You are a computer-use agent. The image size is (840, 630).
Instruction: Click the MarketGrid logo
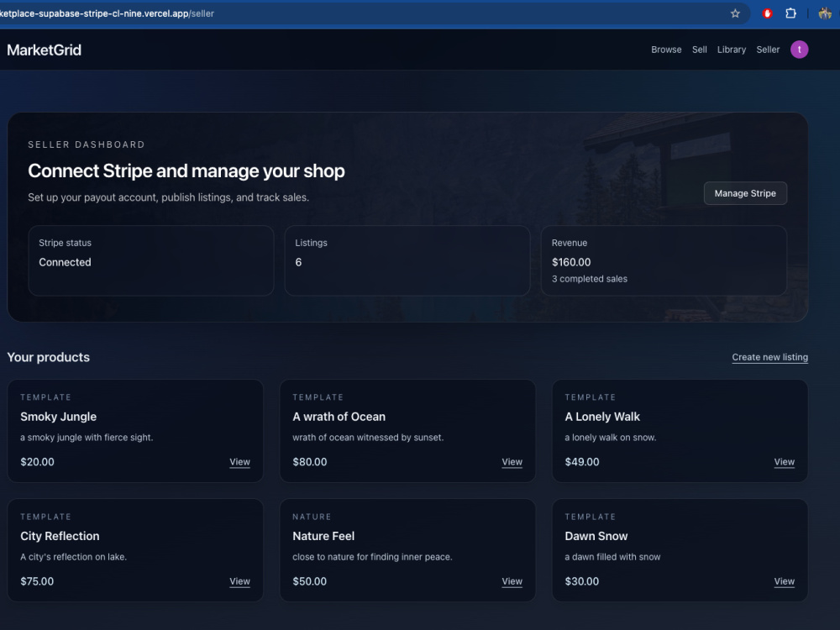click(x=44, y=50)
